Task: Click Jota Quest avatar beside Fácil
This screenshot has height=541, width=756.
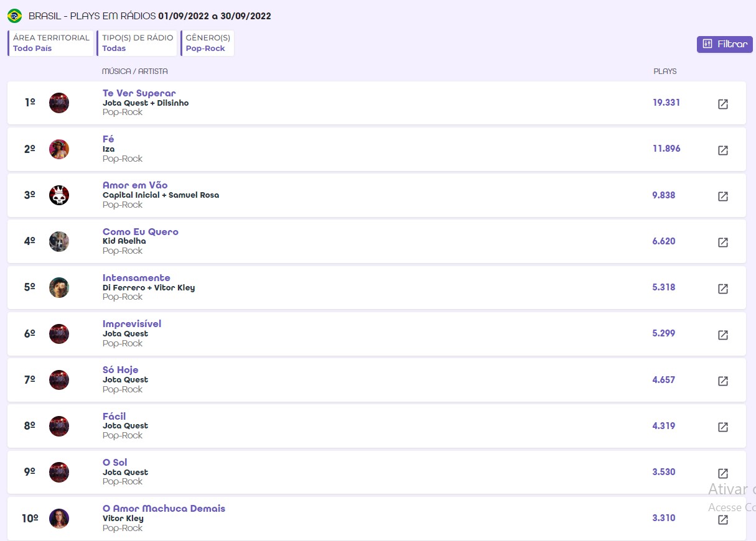Action: pos(59,426)
